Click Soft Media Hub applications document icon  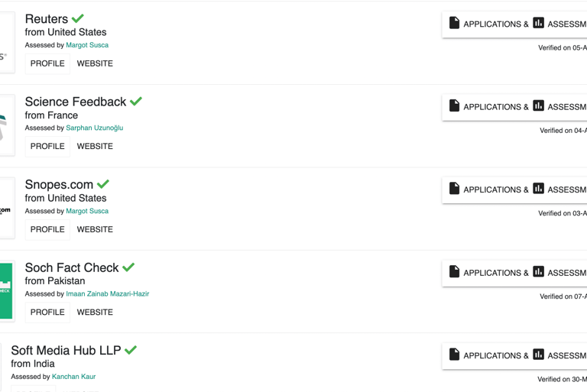pyautogui.click(x=454, y=355)
